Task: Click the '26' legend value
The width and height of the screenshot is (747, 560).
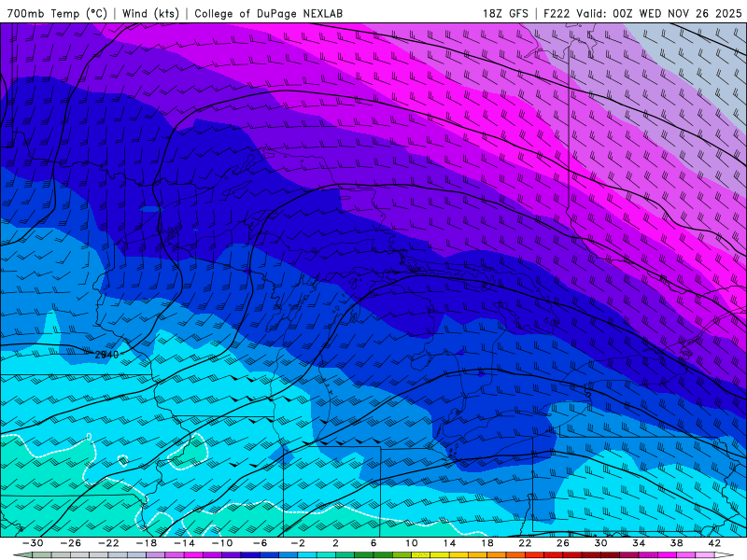Action: [563, 543]
